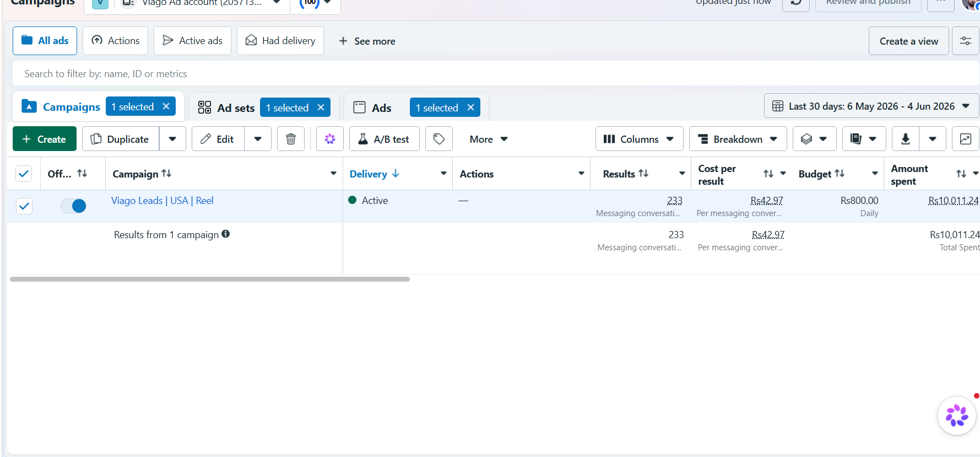This screenshot has width=980, height=457.
Task: Open the Breakdown dropdown
Action: 738,139
